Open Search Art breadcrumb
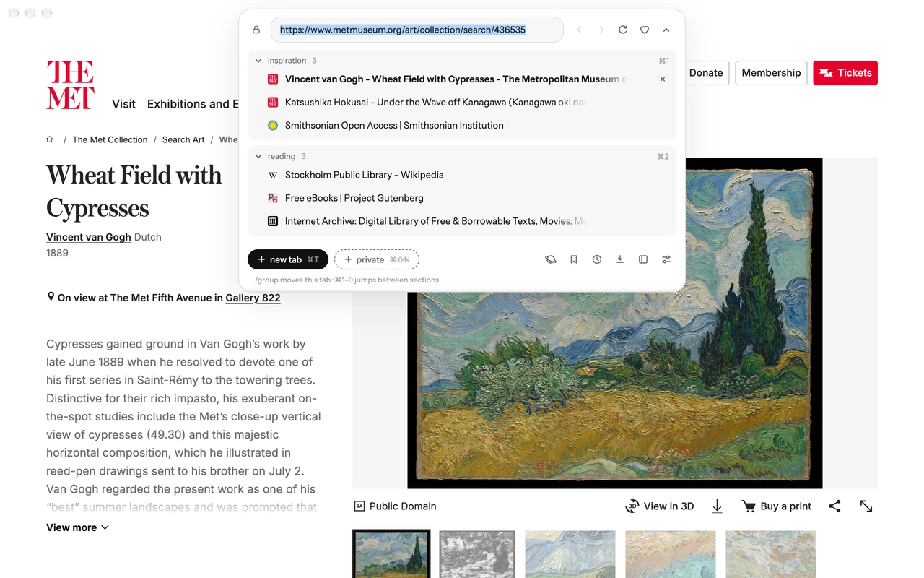Image resolution: width=924 pixels, height=578 pixels. [x=183, y=139]
